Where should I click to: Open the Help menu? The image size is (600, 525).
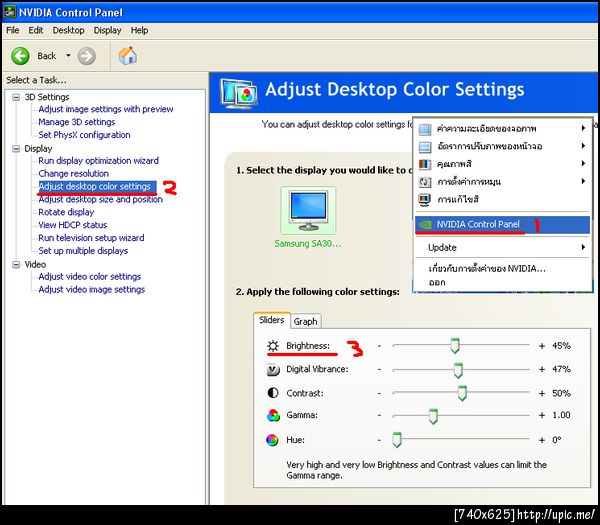click(139, 30)
